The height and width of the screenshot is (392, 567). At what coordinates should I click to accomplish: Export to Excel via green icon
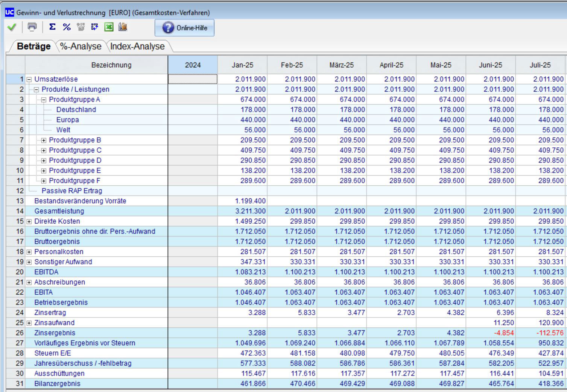[x=109, y=27]
